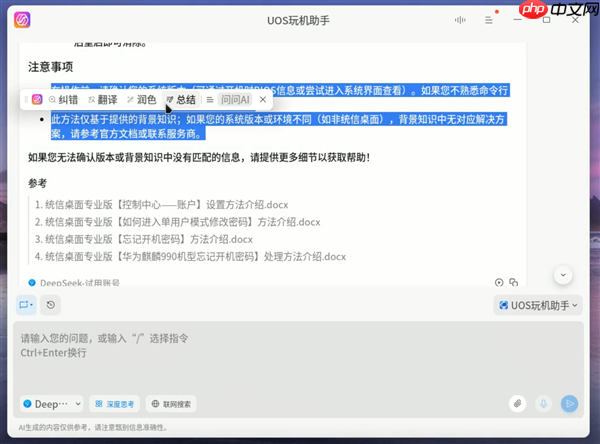Click the 参考 heading
The image size is (600, 444).
[38, 183]
